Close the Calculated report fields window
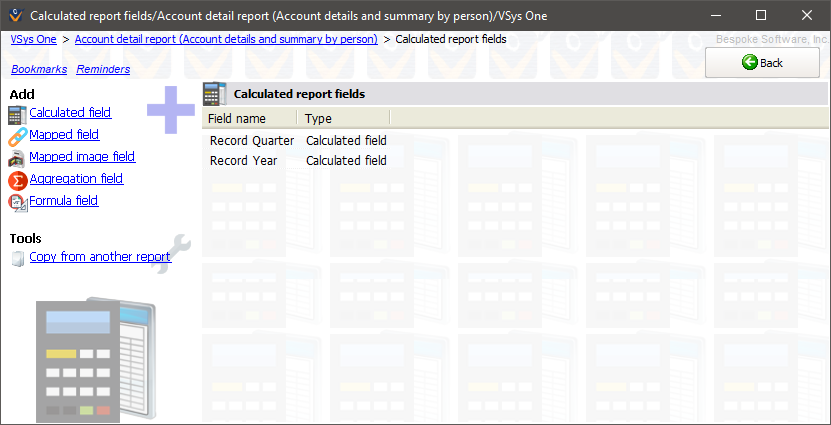Image resolution: width=831 pixels, height=425 pixels. click(807, 15)
